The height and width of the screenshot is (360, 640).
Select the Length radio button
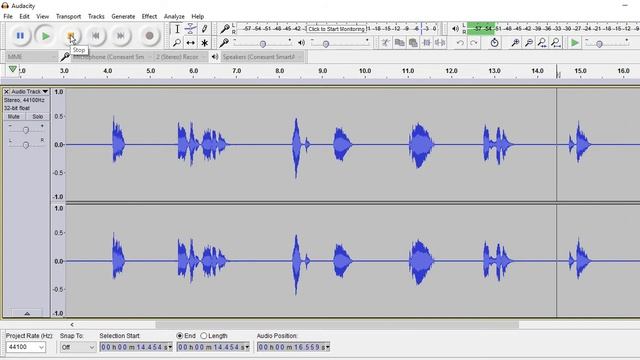[x=204, y=336]
